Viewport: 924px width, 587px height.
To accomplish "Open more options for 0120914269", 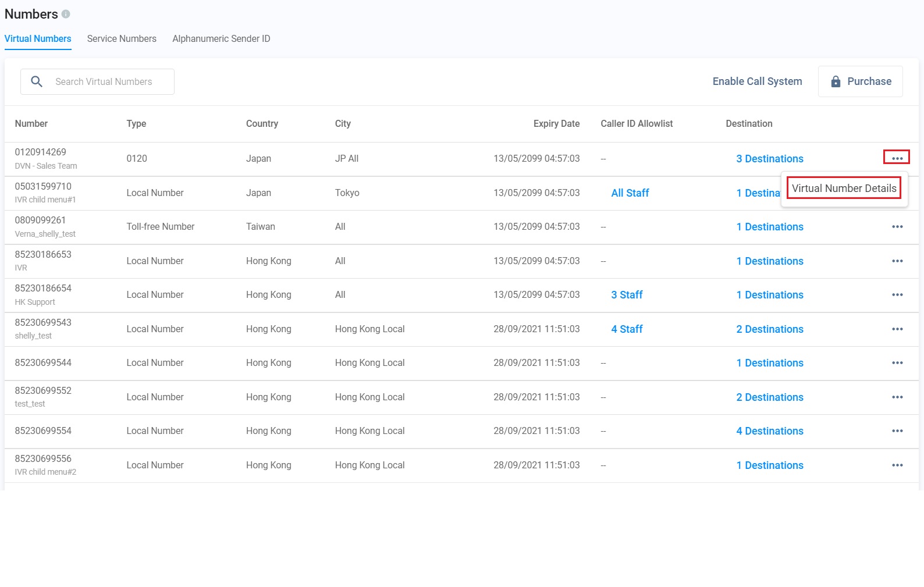I will tap(897, 158).
